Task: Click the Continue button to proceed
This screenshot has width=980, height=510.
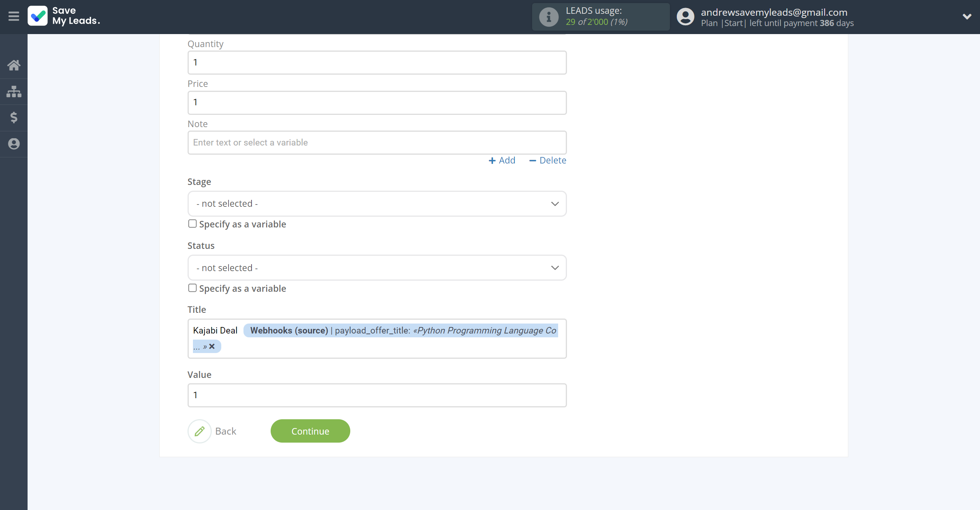Action: tap(310, 431)
